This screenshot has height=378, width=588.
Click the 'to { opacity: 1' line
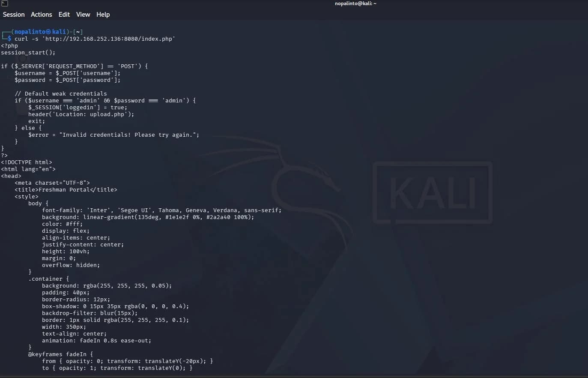click(117, 368)
